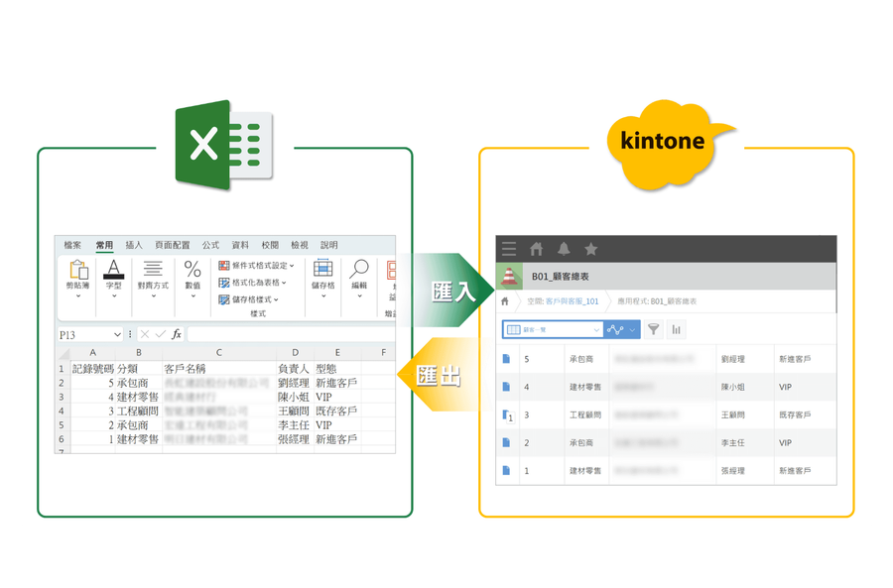Viewport: 893px width, 588px height.
Task: Click the Excel alignment 對齊方式 icon
Action: coord(153,268)
